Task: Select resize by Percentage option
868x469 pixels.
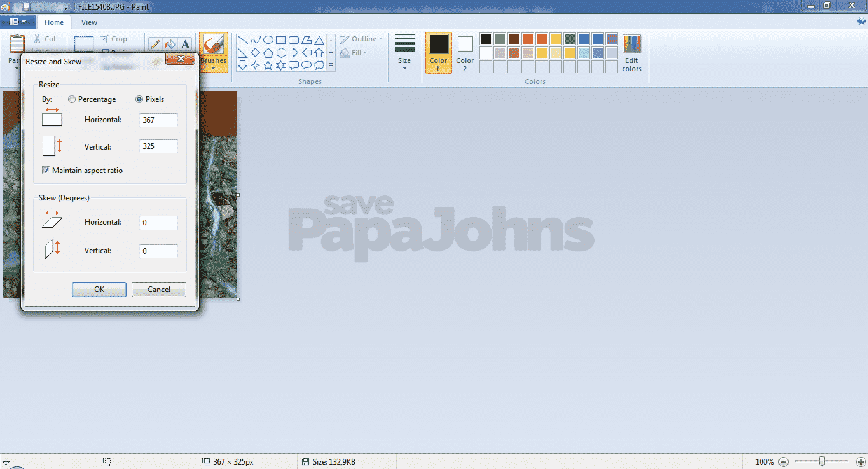Action: [x=72, y=99]
